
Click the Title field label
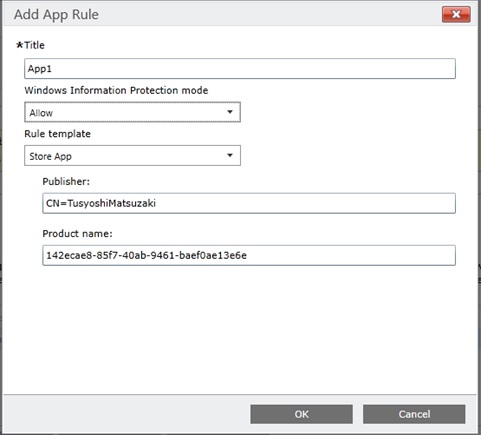coord(34,45)
